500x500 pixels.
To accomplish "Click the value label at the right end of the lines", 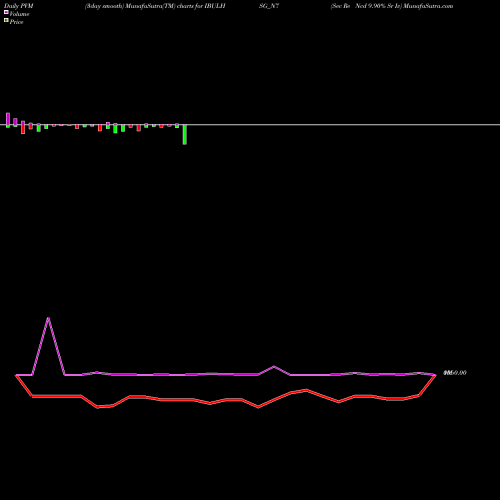I will coord(455,373).
